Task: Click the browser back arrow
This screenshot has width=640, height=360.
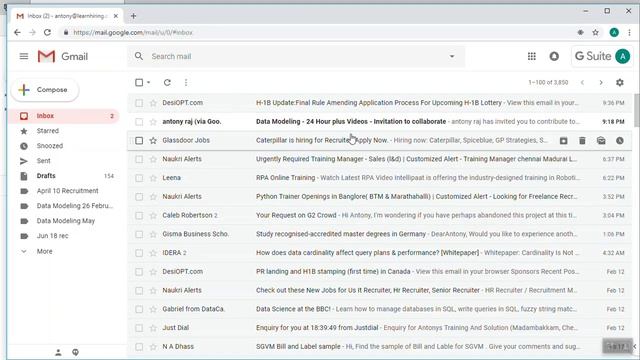Action: click(x=17, y=32)
